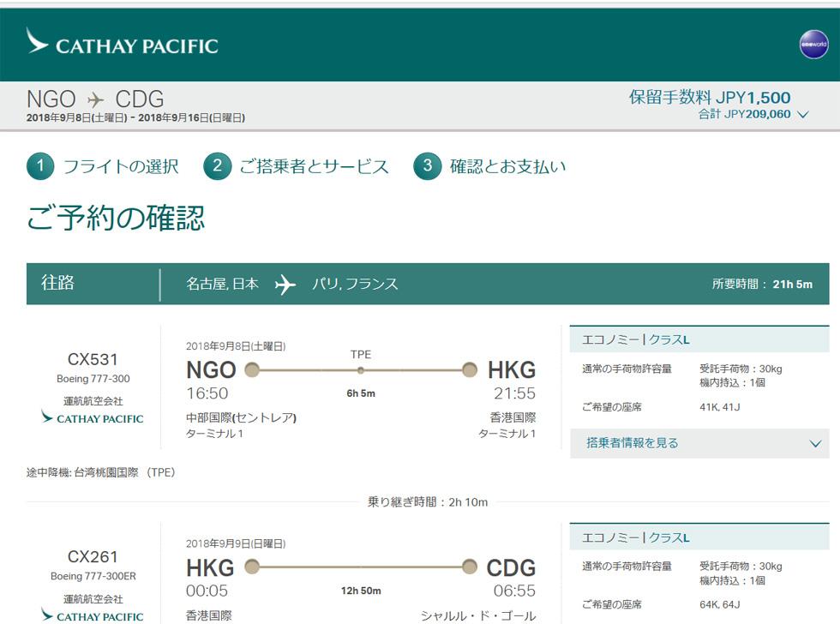
Task: Click the white airplane icon in 往路 bar
Action: 285,284
